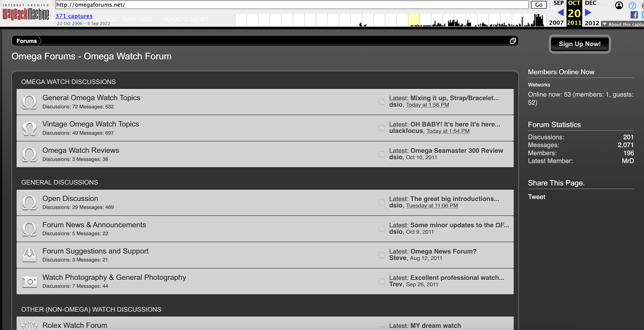Open the 371 captures link
Screen dimensions: 644x330
(74, 16)
